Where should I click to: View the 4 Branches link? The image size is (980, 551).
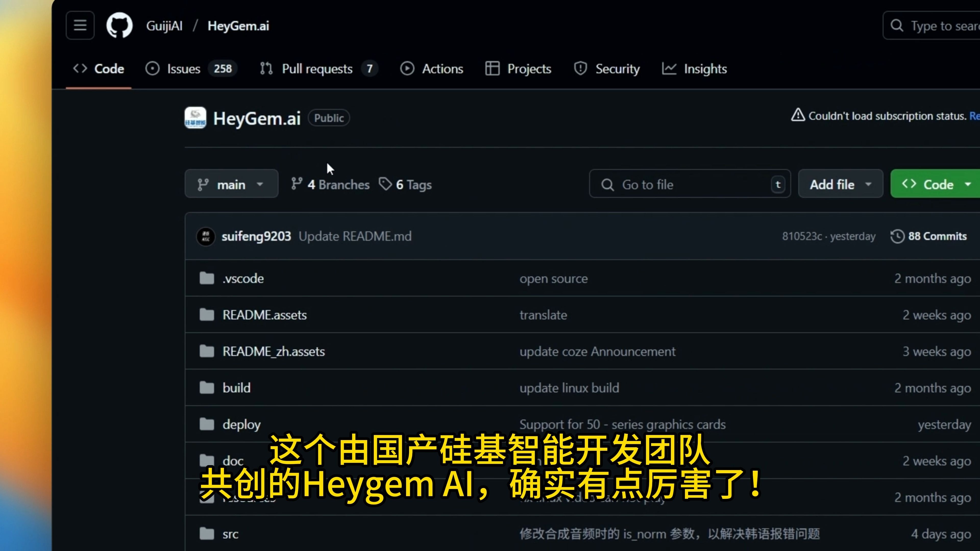(x=330, y=184)
